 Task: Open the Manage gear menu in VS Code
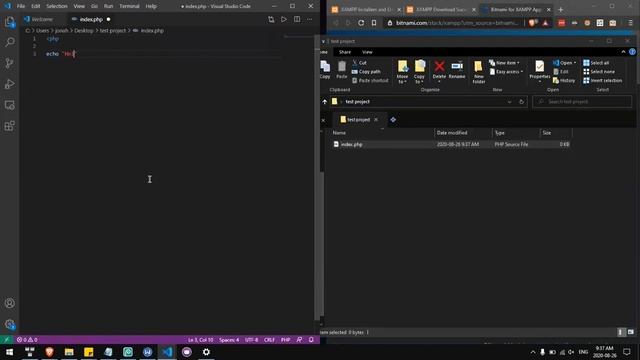10,324
